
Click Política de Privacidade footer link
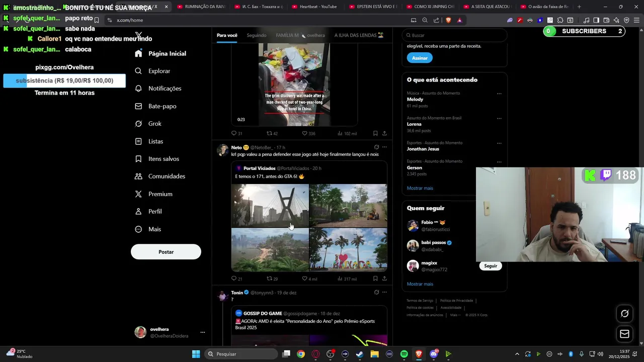[x=456, y=301]
